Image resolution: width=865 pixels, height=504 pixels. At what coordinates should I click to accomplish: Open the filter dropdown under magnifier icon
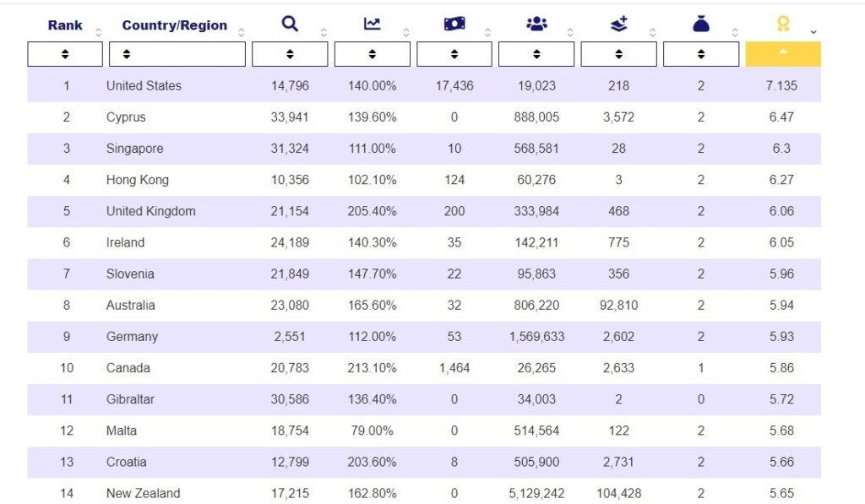(290, 54)
